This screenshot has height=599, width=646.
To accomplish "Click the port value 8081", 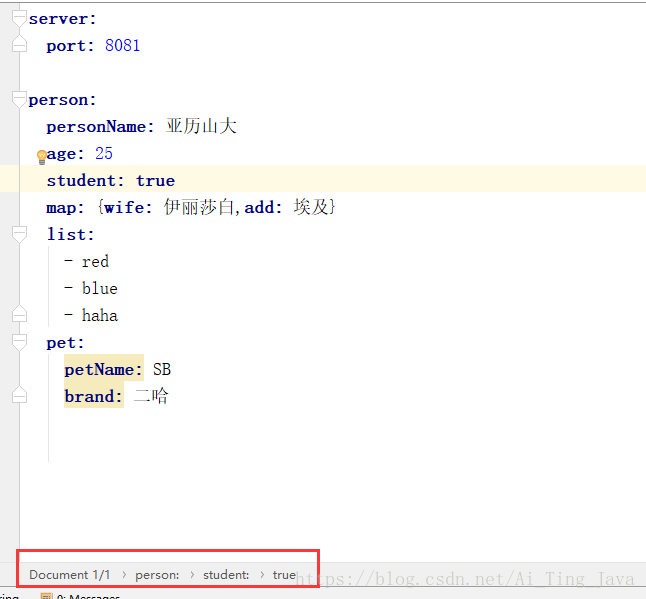I will point(122,45).
